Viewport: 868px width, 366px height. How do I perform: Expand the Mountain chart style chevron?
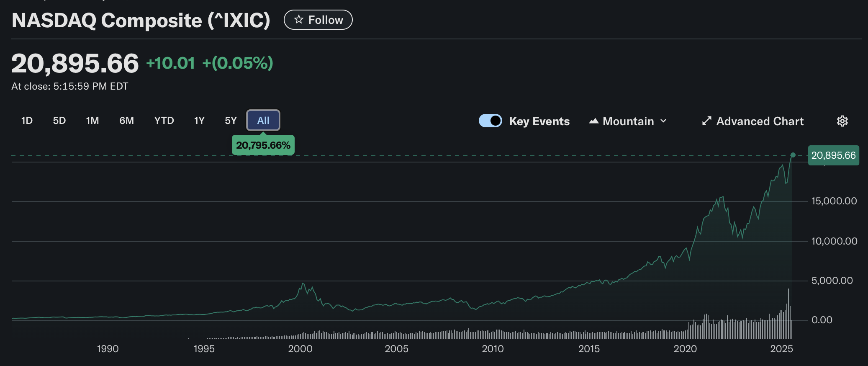(663, 121)
